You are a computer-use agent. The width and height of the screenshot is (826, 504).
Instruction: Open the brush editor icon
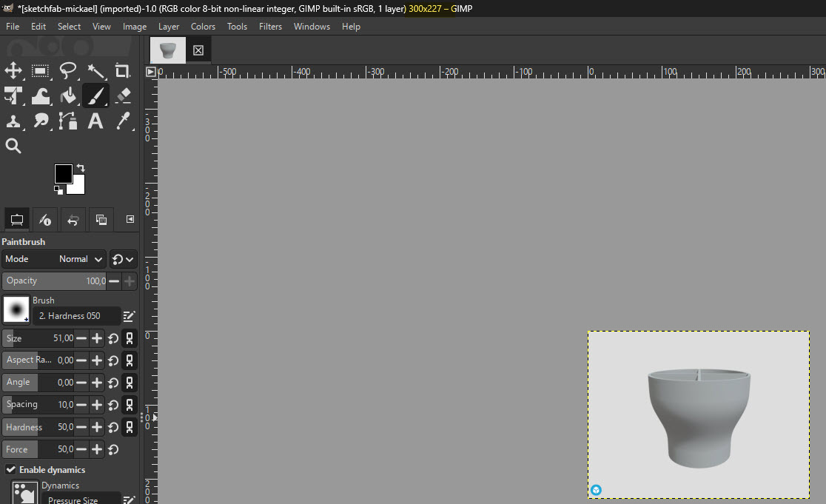point(129,316)
